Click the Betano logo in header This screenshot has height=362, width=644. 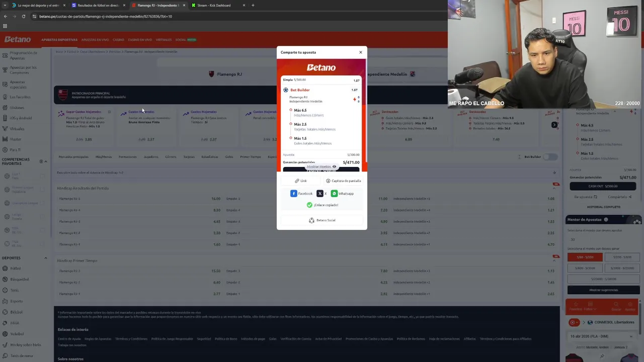click(x=18, y=39)
